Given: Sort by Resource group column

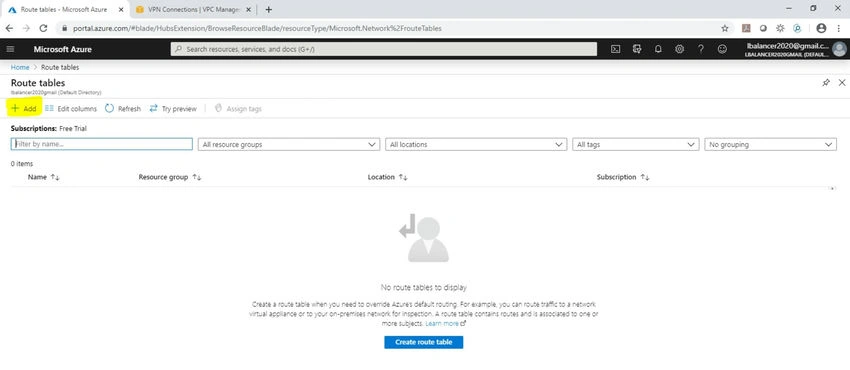Looking at the screenshot, I should coord(170,177).
